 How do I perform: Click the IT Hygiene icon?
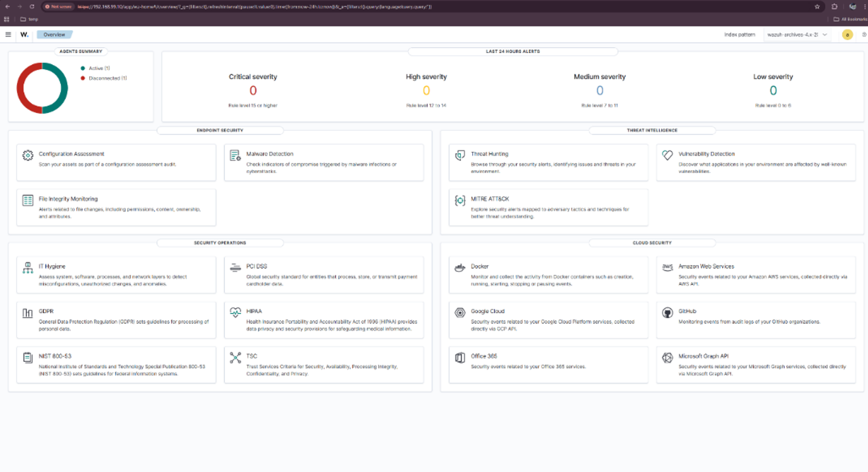28,267
